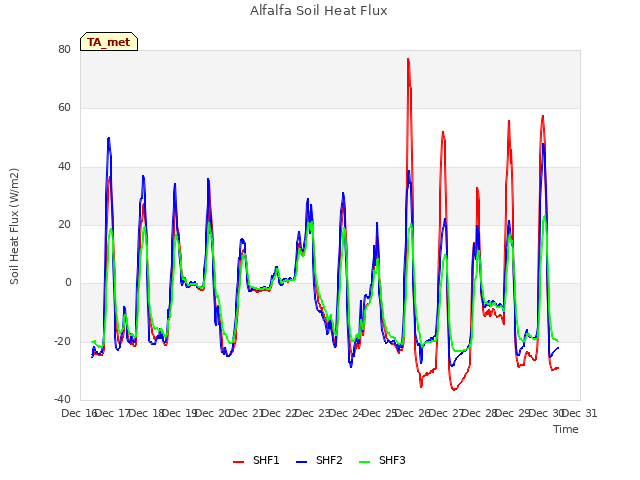Image resolution: width=640 pixels, height=480 pixels.
Task: Toggle the SHF1 series in the legend
Action: click(256, 460)
